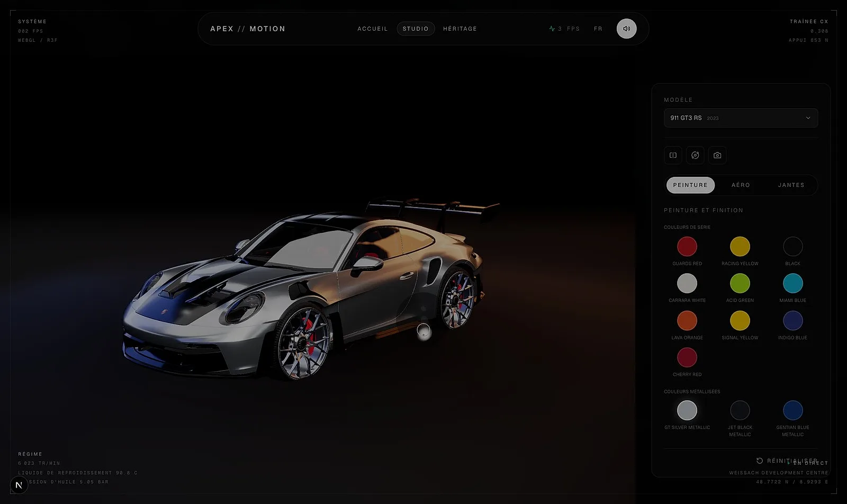
Task: Choose the Black paint swatch
Action: tap(793, 247)
